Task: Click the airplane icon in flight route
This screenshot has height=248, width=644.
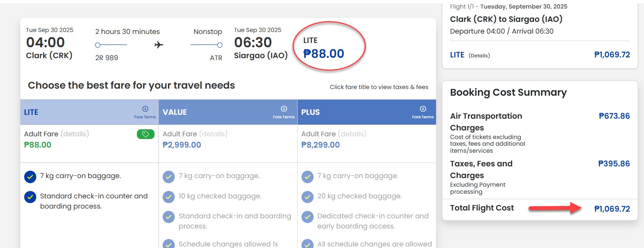Action: pos(159,45)
